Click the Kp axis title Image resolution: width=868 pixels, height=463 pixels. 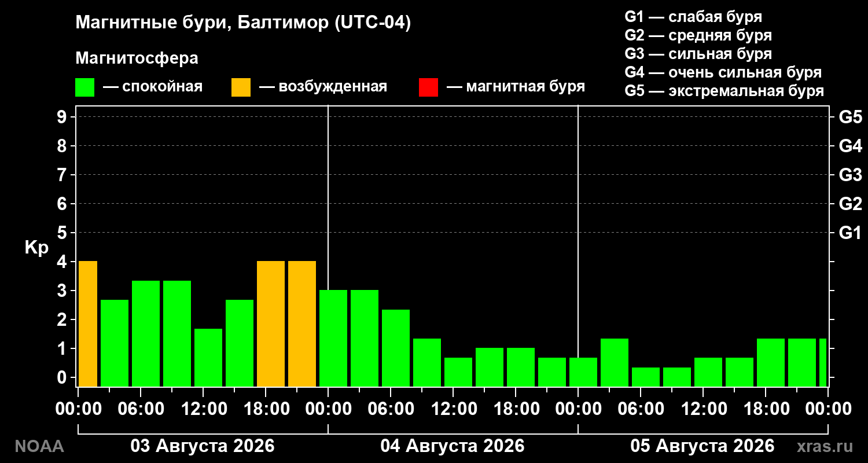pos(36,248)
